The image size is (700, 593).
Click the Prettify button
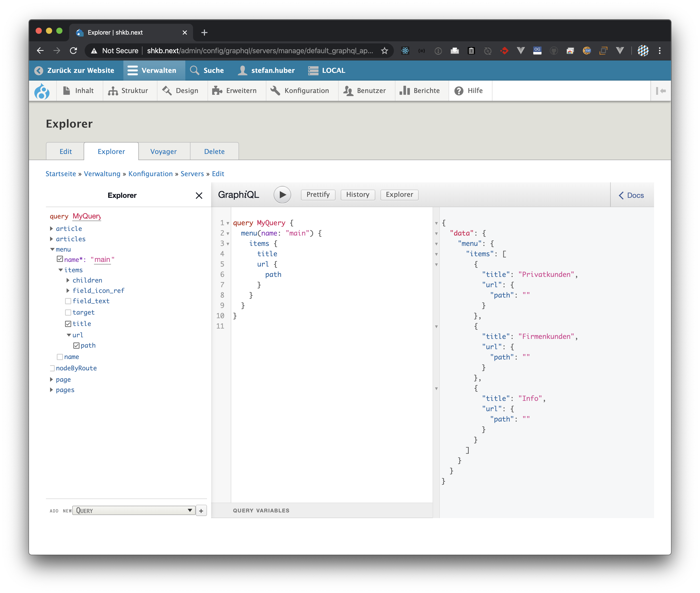click(x=318, y=195)
